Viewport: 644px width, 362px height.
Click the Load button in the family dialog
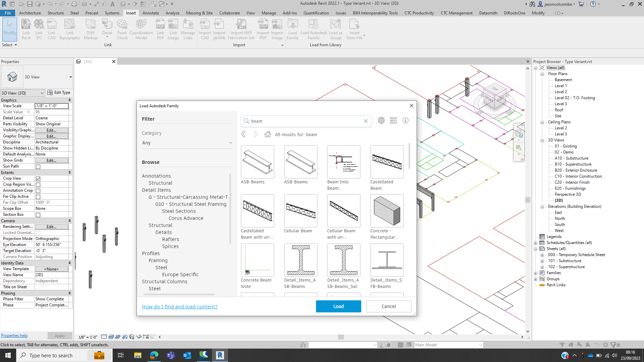click(x=338, y=306)
